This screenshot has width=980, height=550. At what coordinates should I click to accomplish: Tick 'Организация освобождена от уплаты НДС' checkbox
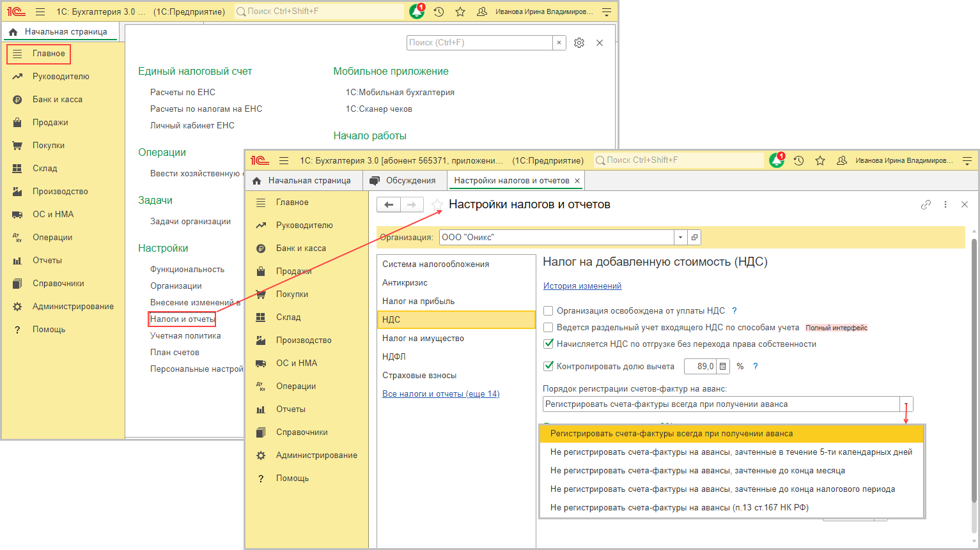point(548,311)
